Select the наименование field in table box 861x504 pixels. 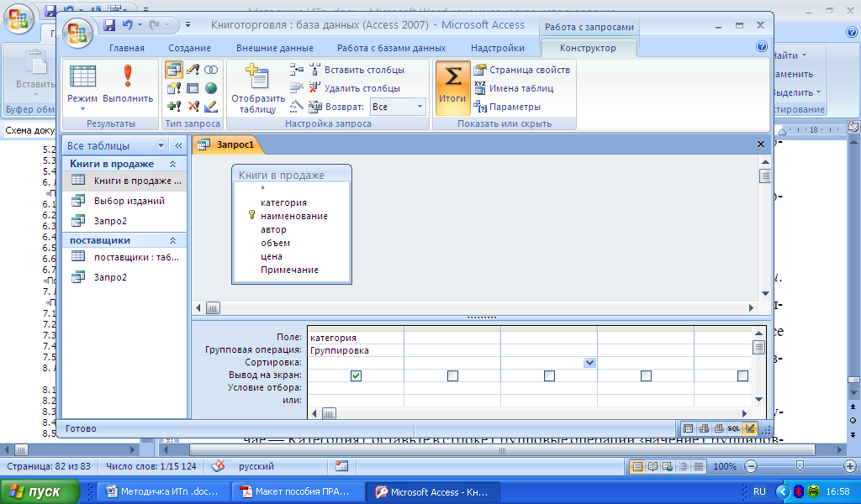coord(293,216)
